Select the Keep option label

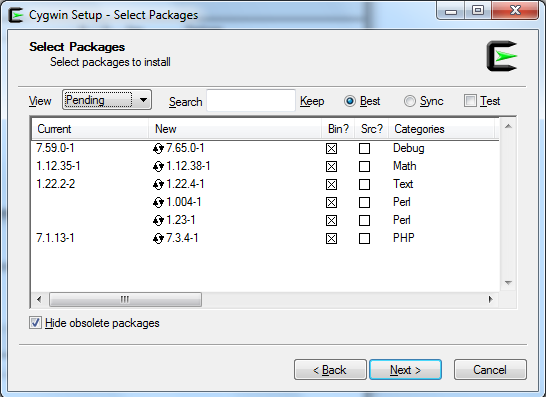(312, 101)
